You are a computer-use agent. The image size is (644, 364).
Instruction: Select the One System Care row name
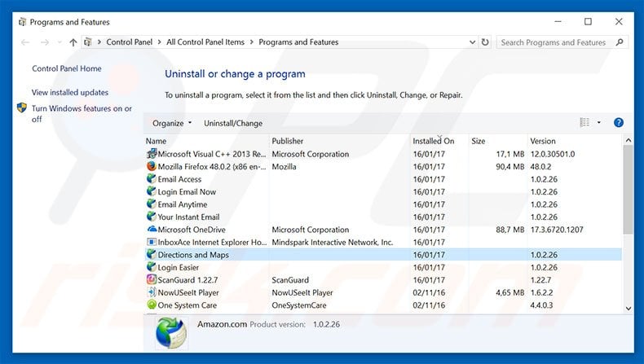pos(187,305)
